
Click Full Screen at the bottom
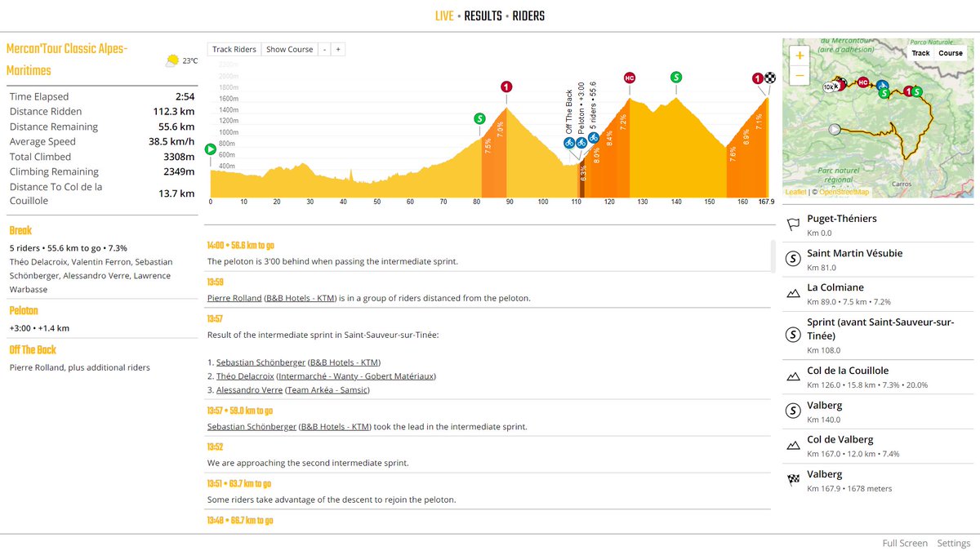[x=905, y=543]
